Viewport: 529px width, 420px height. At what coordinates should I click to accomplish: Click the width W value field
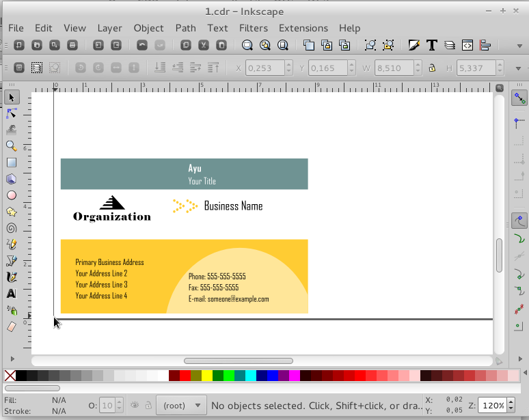tap(394, 68)
